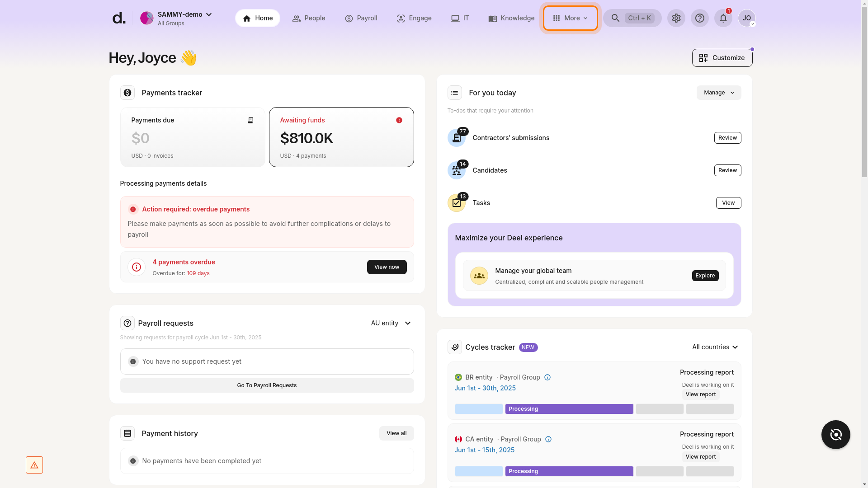
Task: Click View now for overdue payments
Action: (x=387, y=267)
